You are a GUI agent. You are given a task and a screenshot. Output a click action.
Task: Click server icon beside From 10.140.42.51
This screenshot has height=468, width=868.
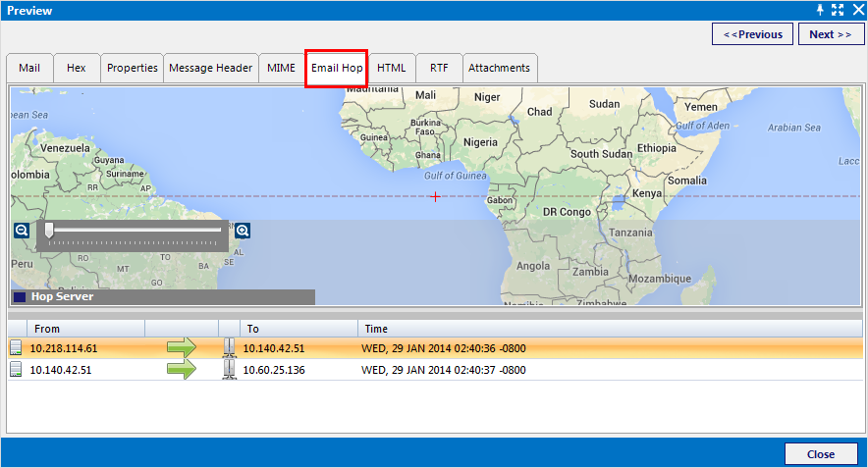16,370
